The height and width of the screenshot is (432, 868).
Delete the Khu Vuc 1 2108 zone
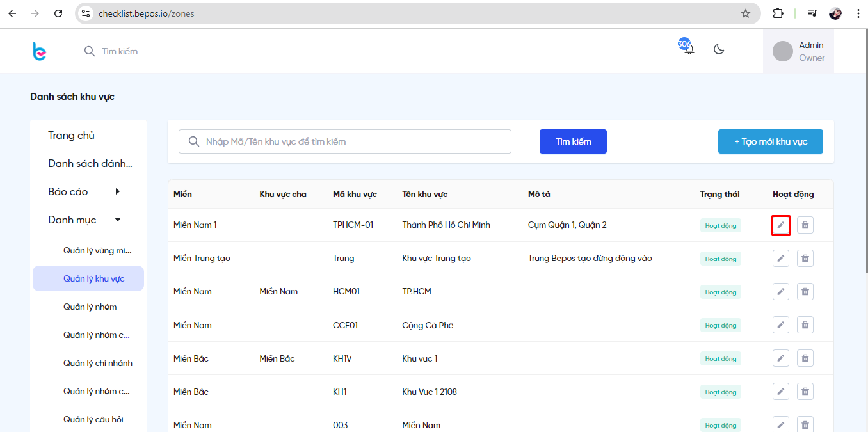[x=805, y=392]
